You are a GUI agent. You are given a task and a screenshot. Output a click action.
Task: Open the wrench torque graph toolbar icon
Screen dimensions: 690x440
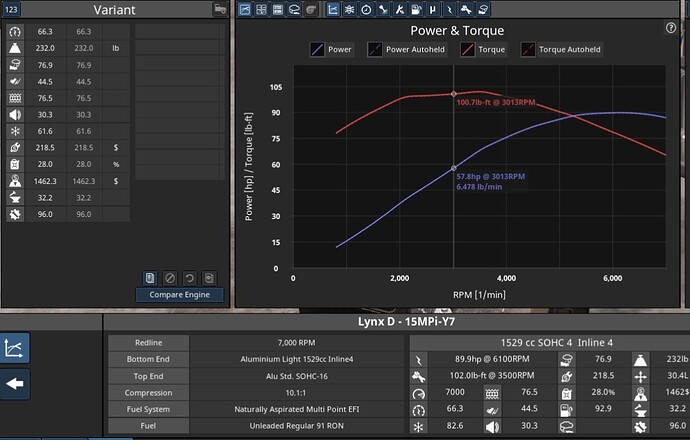point(466,9)
